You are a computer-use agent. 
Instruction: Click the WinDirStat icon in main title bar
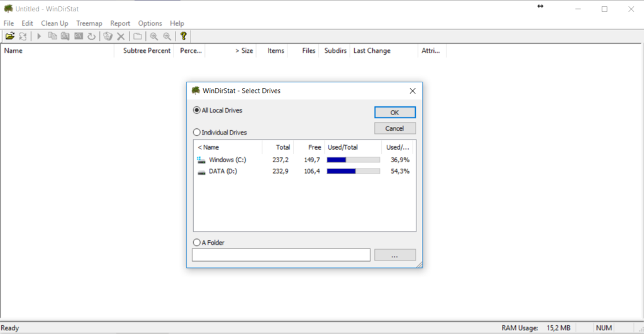pyautogui.click(x=8, y=9)
